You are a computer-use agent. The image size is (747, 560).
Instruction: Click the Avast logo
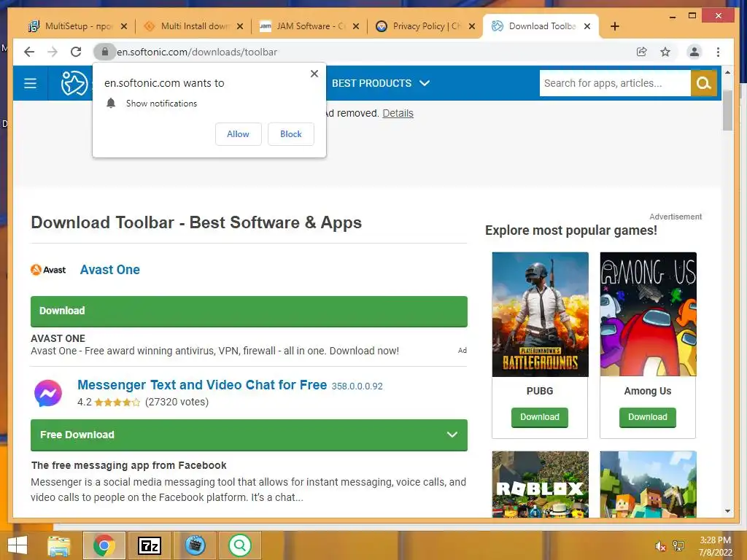tap(48, 270)
